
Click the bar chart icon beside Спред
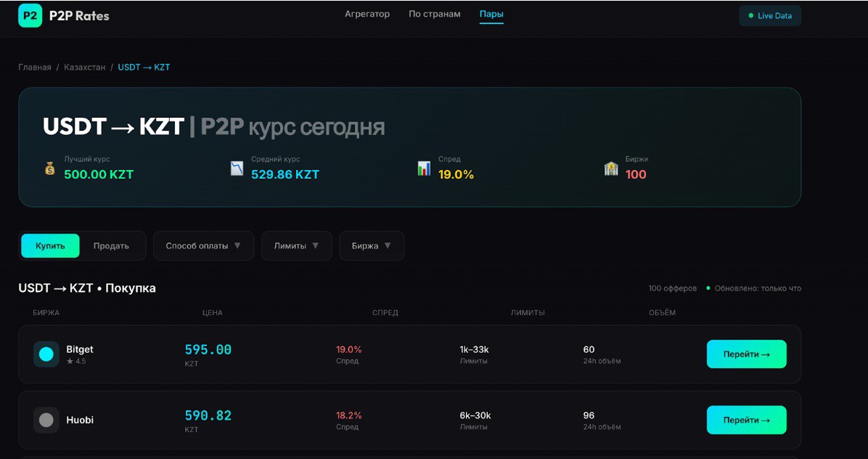point(424,168)
